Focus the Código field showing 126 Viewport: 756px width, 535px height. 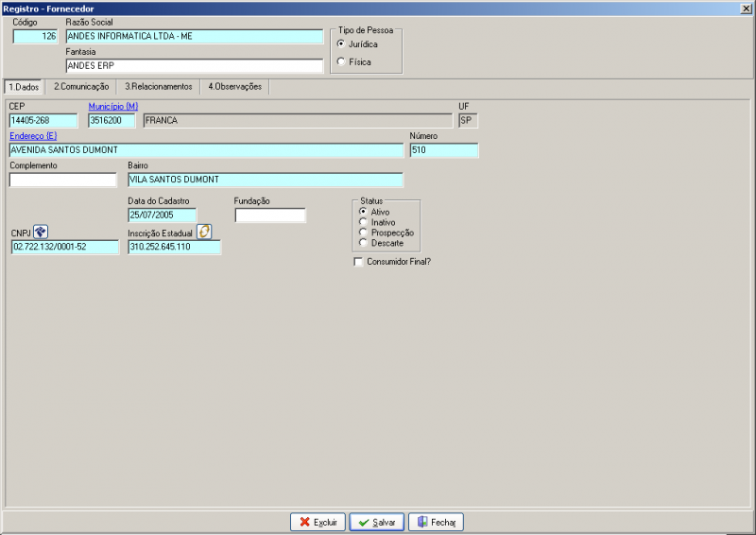pos(35,36)
